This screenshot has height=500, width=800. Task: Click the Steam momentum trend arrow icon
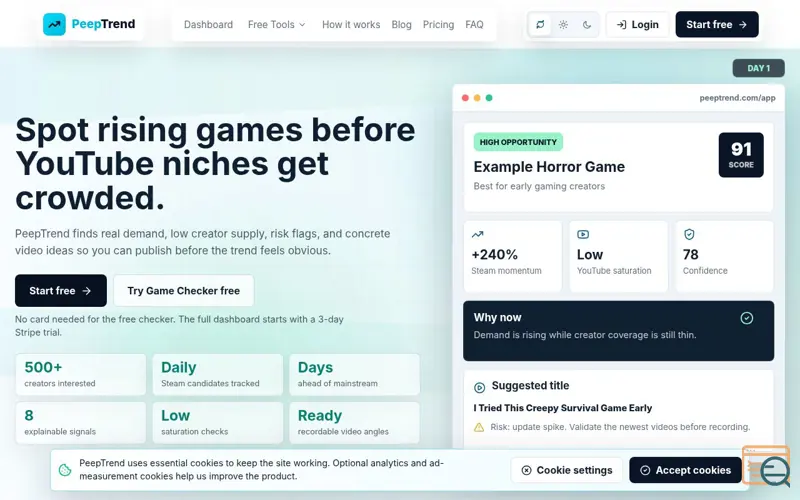click(477, 235)
